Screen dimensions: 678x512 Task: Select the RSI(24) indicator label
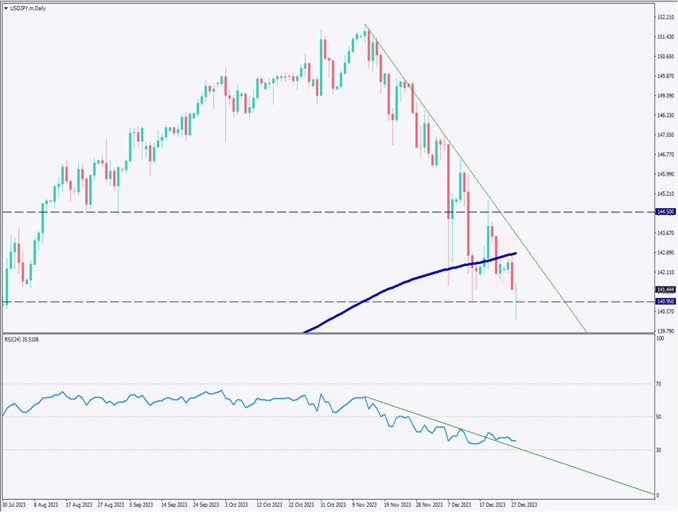click(24, 339)
